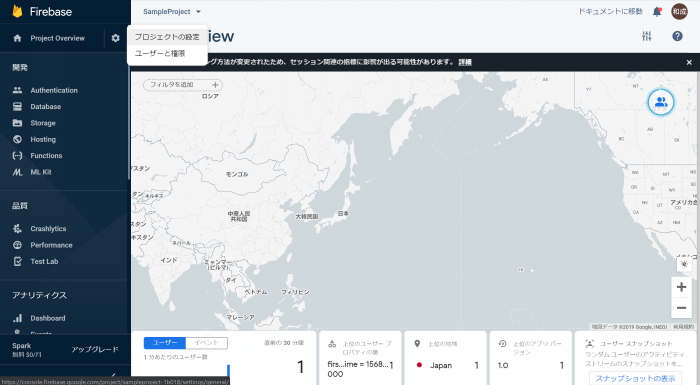The image size is (700, 385).
Task: Click the フィルタを追加 filter chip
Action: pyautogui.click(x=183, y=84)
